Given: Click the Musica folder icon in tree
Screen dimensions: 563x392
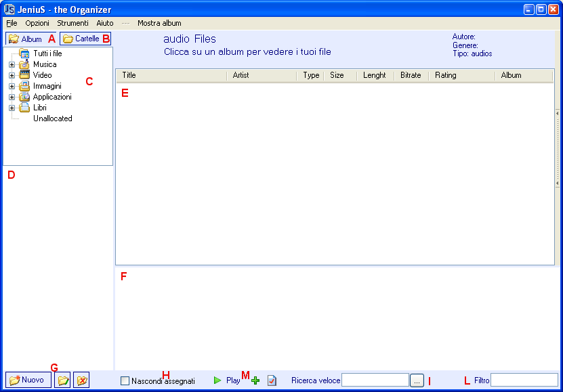Looking at the screenshot, I should 24,64.
